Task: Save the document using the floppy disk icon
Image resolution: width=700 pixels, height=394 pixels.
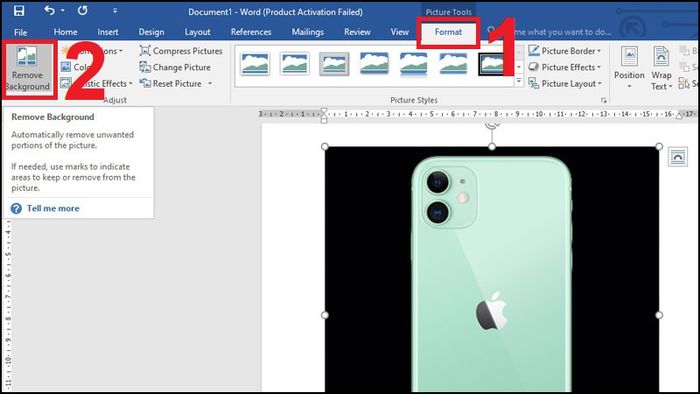Action: [19, 11]
